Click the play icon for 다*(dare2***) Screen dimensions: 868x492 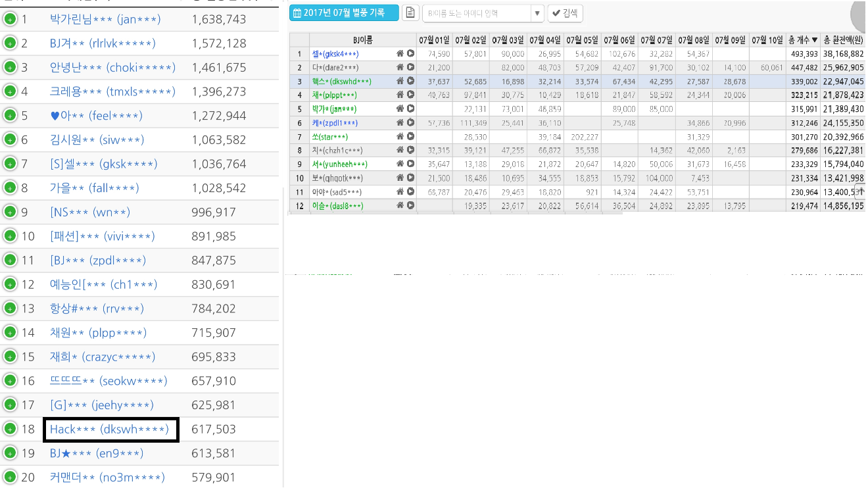[x=410, y=67]
